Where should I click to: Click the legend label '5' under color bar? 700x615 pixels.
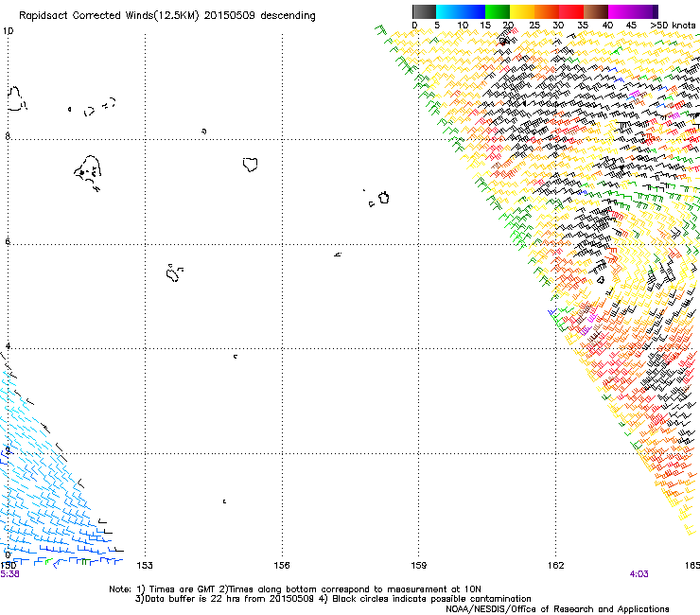click(437, 26)
